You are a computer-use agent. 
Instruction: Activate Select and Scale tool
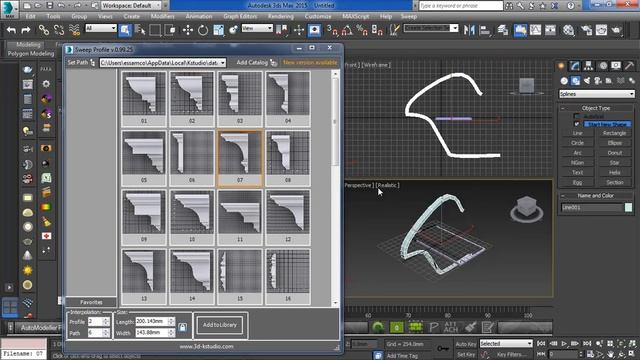[218, 30]
